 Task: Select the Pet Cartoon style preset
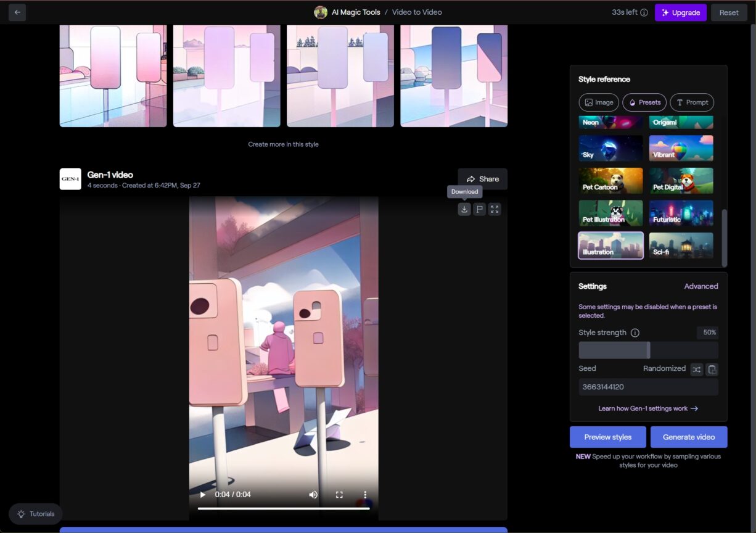(610, 180)
